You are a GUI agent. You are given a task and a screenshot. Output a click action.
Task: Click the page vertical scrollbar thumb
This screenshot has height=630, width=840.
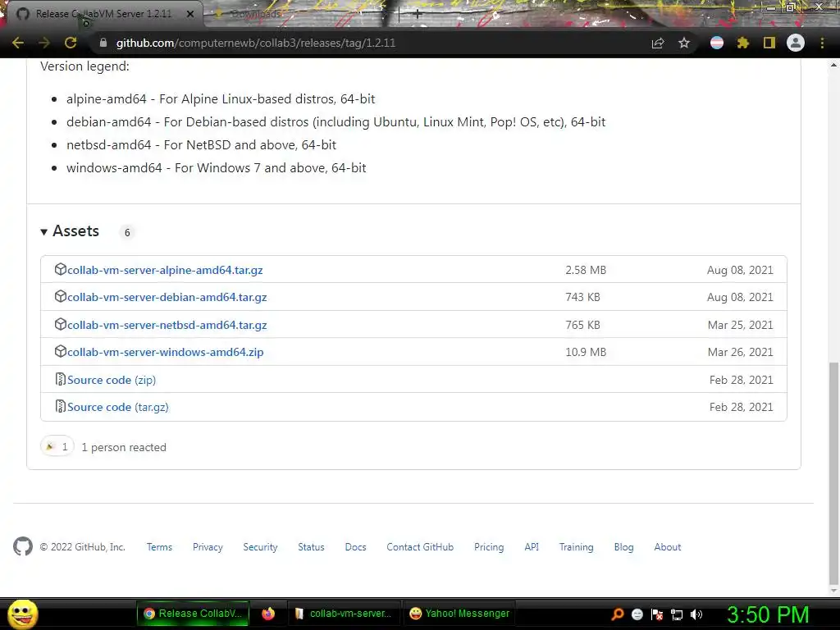(x=833, y=473)
